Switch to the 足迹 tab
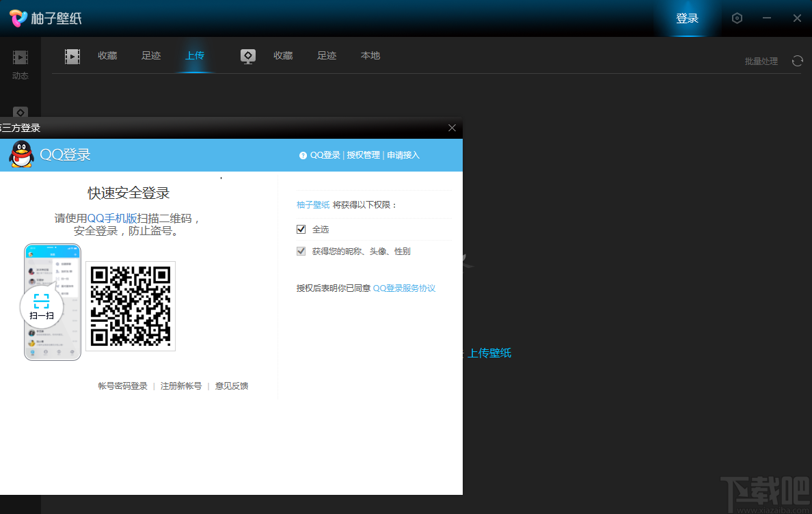The height and width of the screenshot is (514, 812). (x=151, y=55)
